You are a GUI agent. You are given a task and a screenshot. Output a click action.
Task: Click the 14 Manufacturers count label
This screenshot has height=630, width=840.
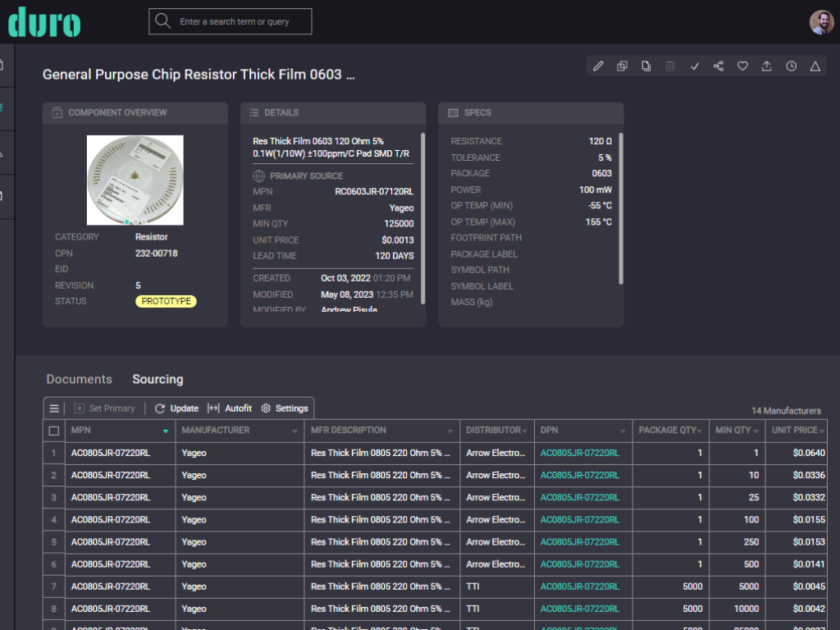pyautogui.click(x=786, y=410)
